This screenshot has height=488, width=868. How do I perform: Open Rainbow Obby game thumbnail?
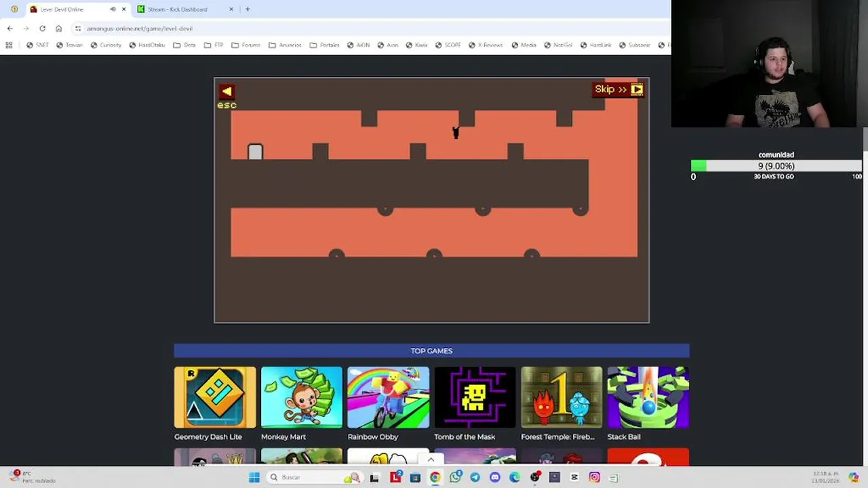point(389,397)
